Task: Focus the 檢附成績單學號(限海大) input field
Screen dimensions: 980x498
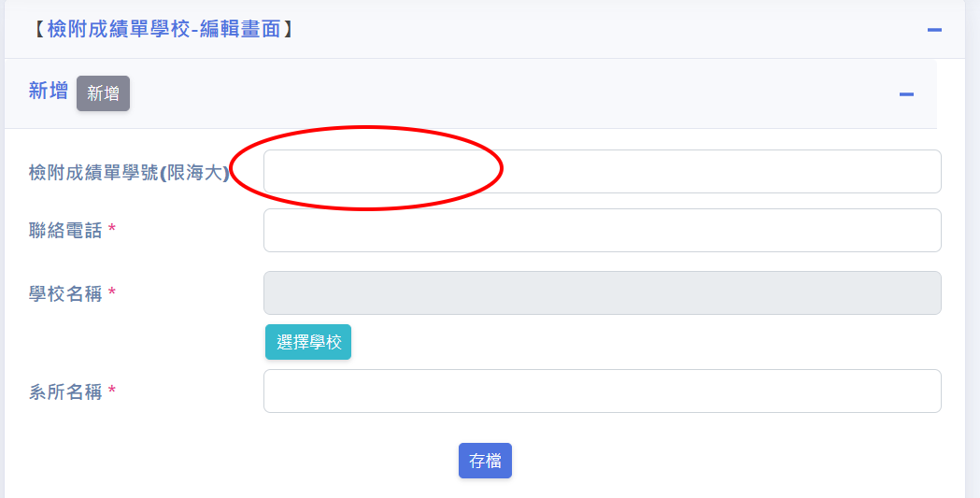Action: tap(602, 171)
